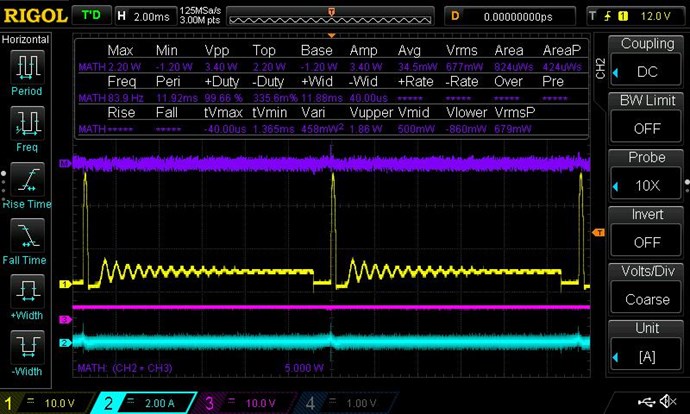Image resolution: width=690 pixels, height=414 pixels.
Task: Click the Vpp value 3.40 W
Action: point(221,67)
